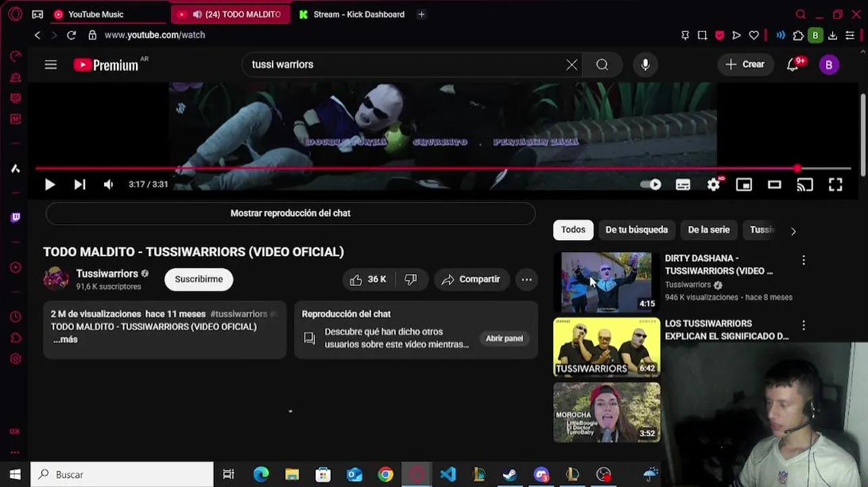The image size is (868, 487).
Task: Select the Todos filter chip
Action: point(573,230)
